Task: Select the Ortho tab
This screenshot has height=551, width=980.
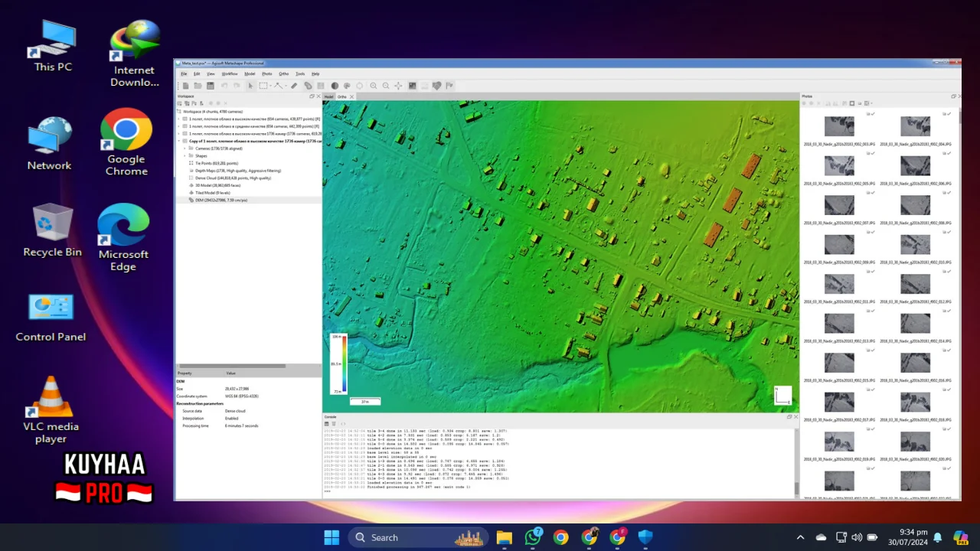Action: 342,96
